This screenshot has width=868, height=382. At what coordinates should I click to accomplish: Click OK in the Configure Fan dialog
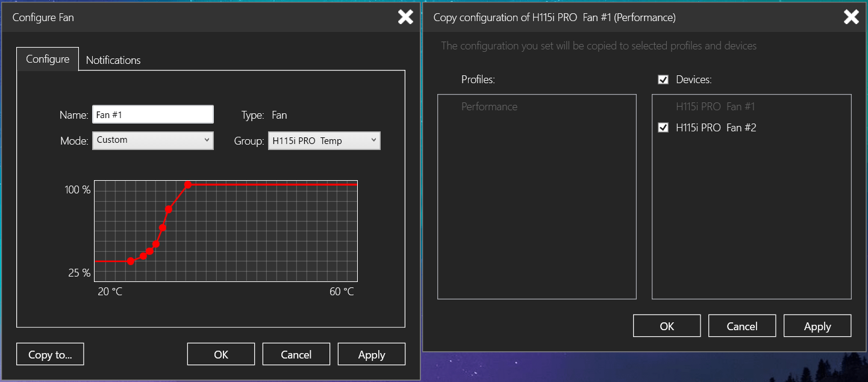click(x=221, y=354)
